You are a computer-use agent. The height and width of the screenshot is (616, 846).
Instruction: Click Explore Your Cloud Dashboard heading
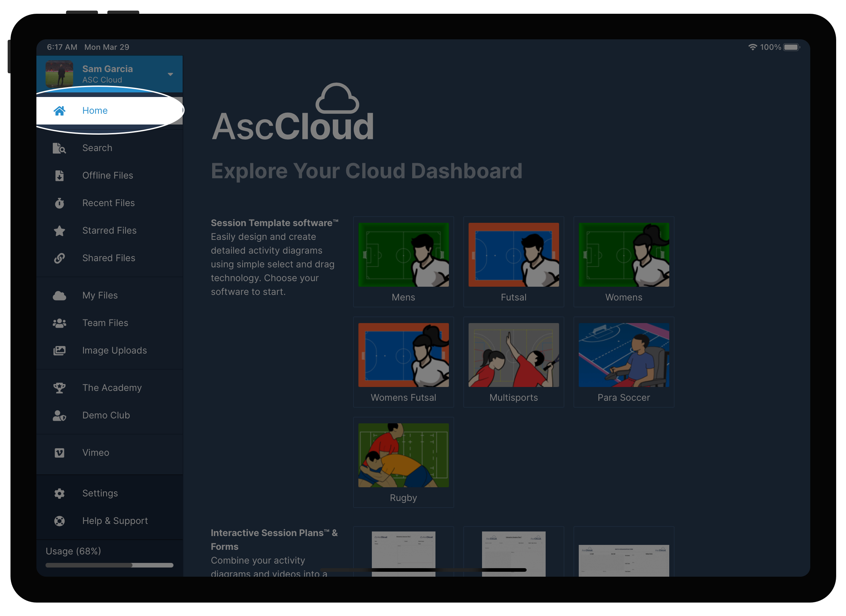point(367,171)
